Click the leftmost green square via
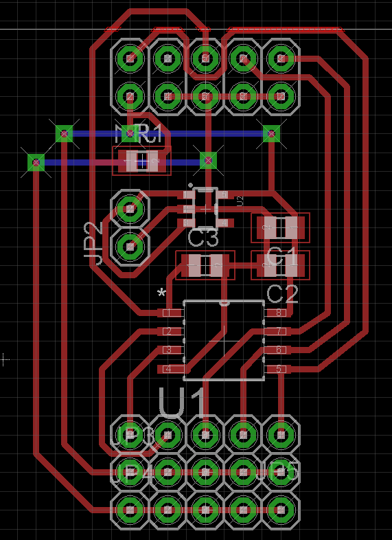The width and height of the screenshot is (392, 540). pos(36,162)
